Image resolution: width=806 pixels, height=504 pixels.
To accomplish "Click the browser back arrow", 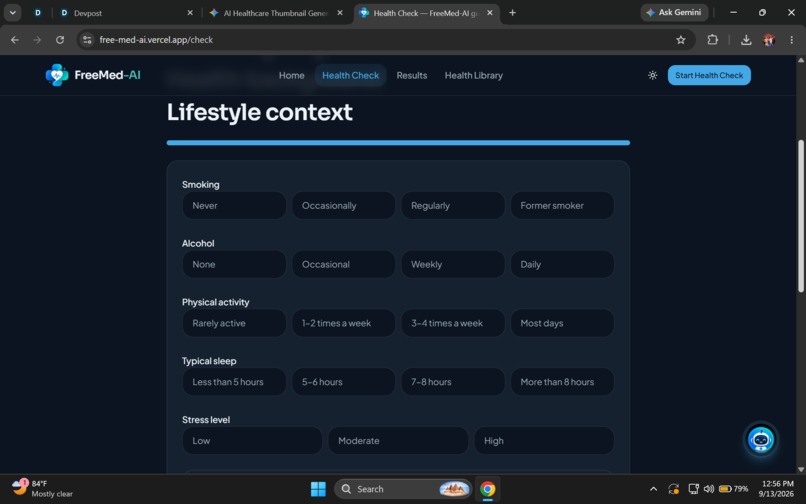I will [14, 40].
